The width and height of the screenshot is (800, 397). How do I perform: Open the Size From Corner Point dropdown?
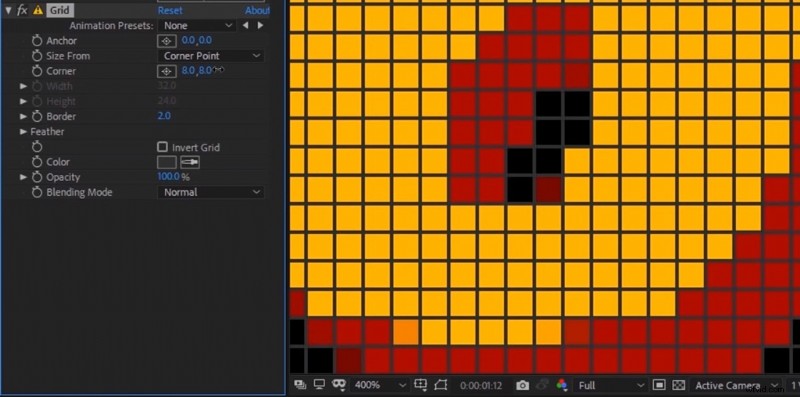tap(211, 56)
